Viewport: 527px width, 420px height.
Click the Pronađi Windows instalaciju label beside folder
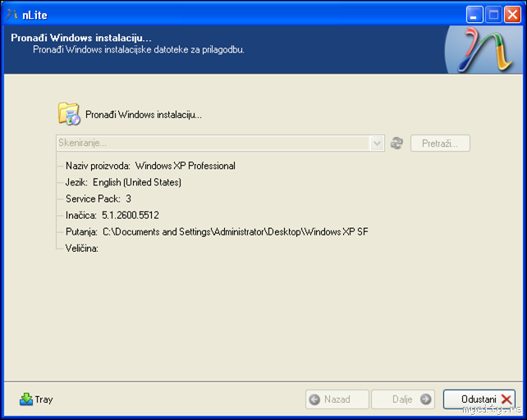(144, 115)
